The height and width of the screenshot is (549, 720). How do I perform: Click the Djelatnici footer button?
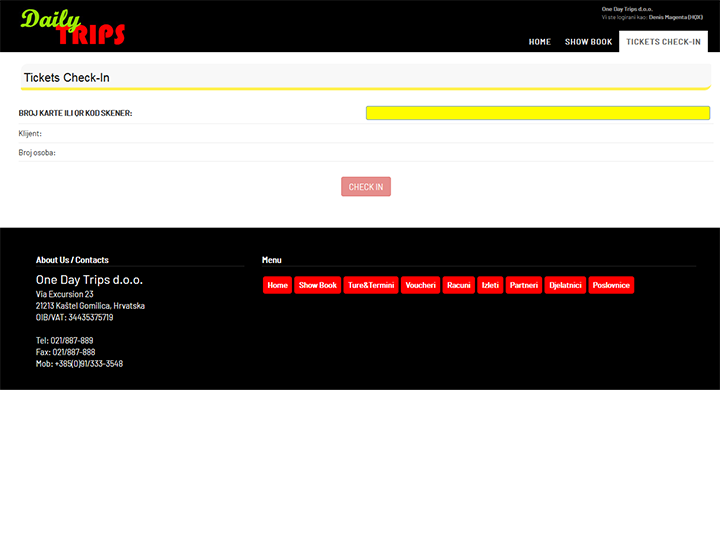tap(565, 285)
